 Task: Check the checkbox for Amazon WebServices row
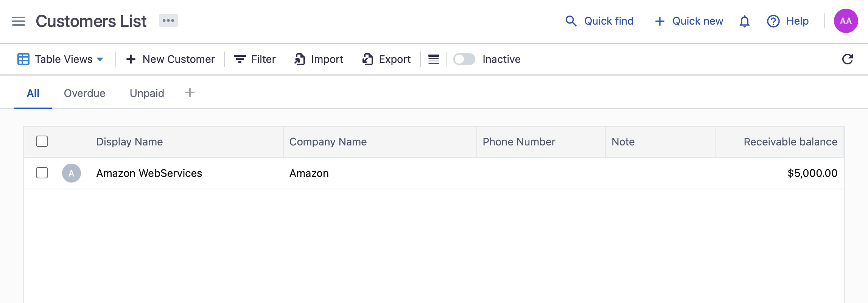click(x=41, y=173)
